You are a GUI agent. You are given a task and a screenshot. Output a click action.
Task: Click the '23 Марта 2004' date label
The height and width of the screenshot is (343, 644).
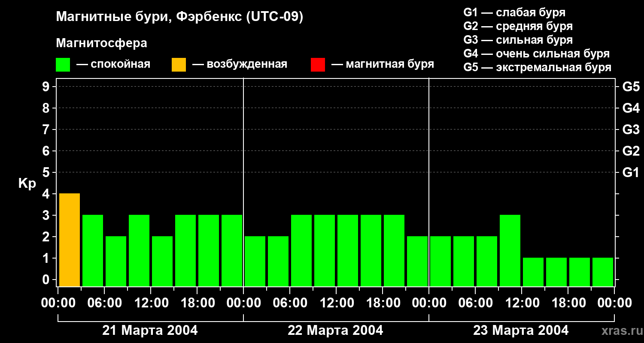coord(521,331)
